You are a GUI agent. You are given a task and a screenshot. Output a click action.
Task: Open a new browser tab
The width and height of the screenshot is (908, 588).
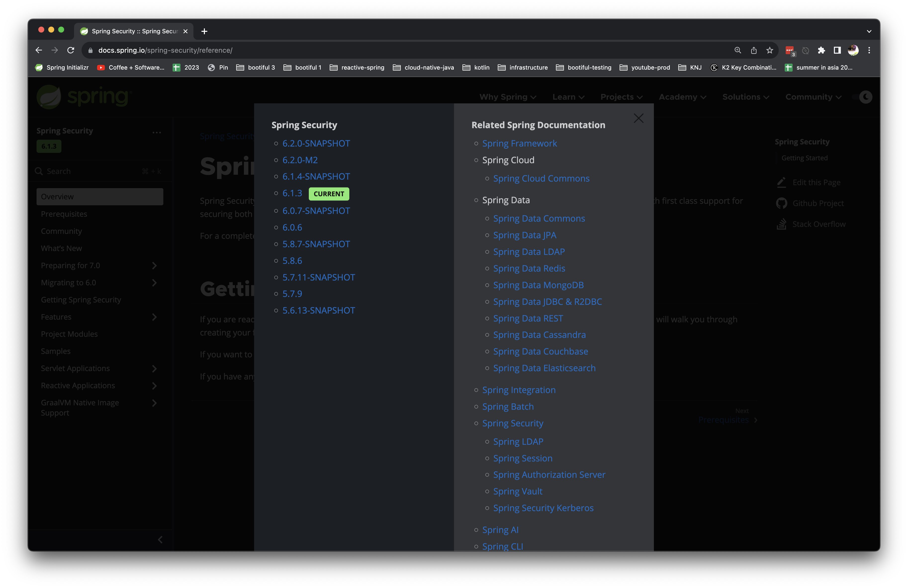tap(204, 31)
